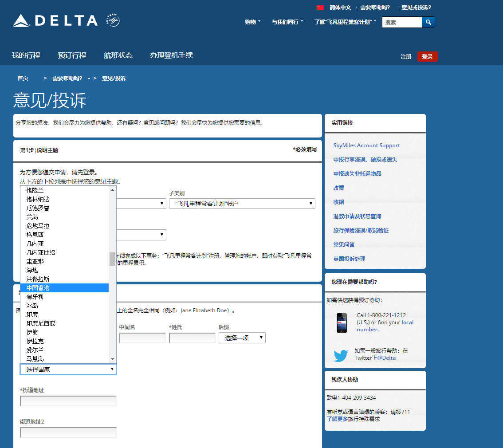
Task: Open the partially hidden topic dropdown arrow
Action: click(161, 203)
